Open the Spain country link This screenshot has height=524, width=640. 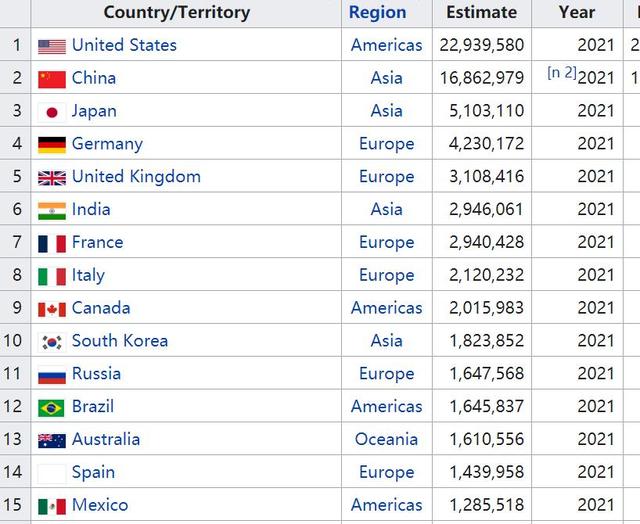pyautogui.click(x=93, y=472)
